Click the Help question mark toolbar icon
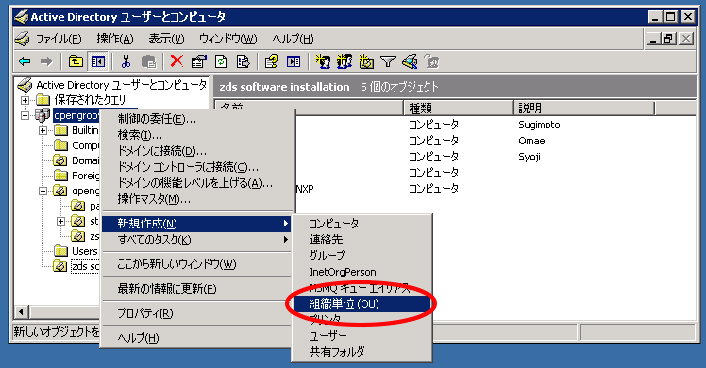706x368 pixels. [271, 61]
